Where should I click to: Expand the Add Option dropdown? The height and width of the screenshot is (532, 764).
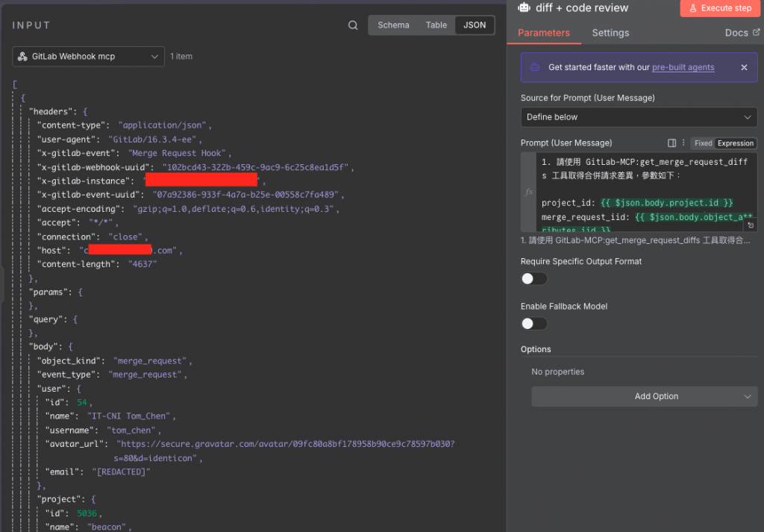click(644, 396)
